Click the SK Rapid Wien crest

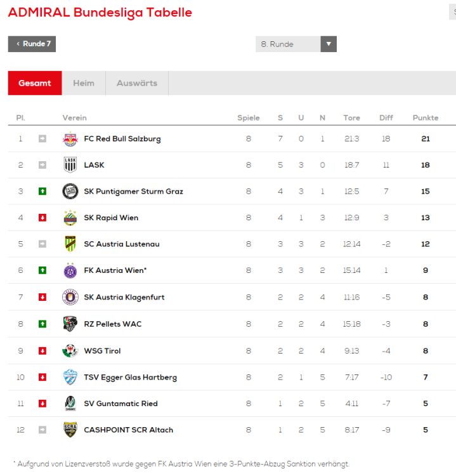(70, 218)
